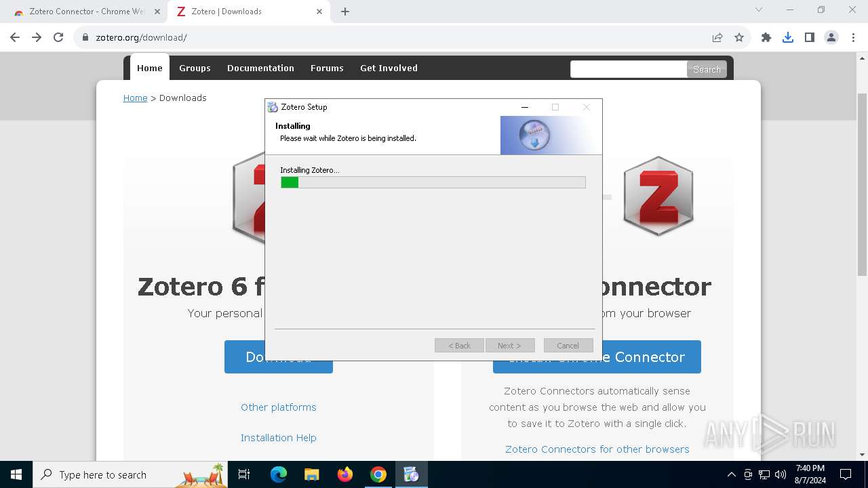Click the volume speaker tray icon
Viewport: 868px width, 488px height.
781,474
